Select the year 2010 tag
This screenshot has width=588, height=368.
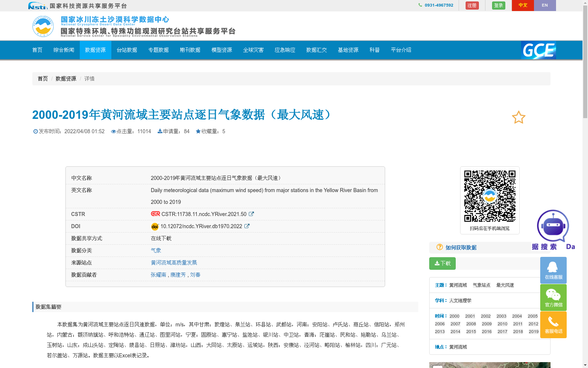[502, 324]
